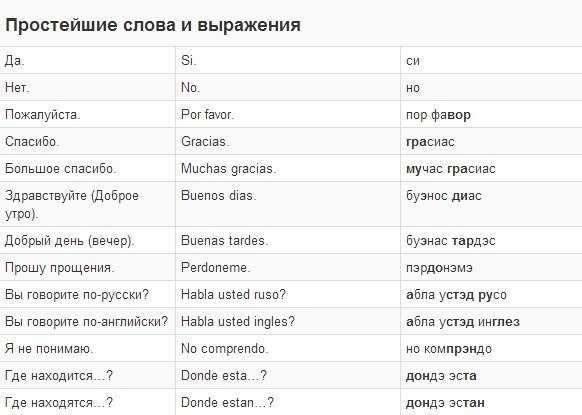
Task: Click the transcription 'мучас грасиас'
Action: click(451, 169)
